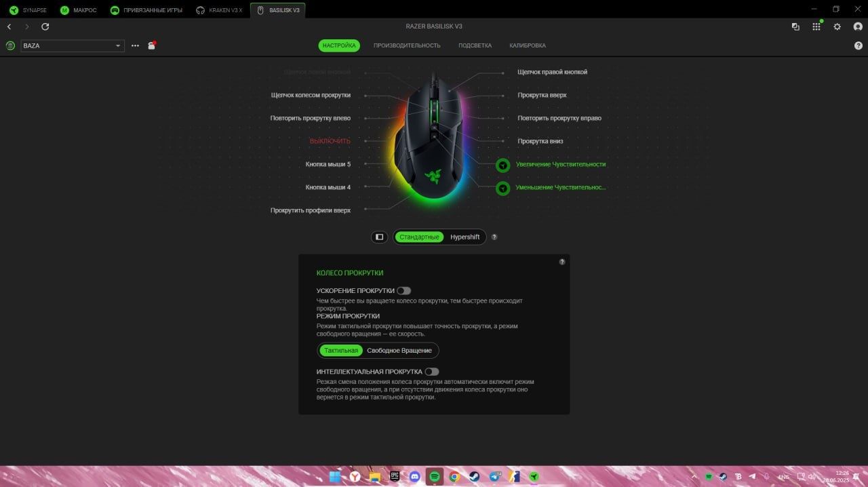Expand the BAZA profile dropdown
The height and width of the screenshot is (487, 868).
pos(73,45)
